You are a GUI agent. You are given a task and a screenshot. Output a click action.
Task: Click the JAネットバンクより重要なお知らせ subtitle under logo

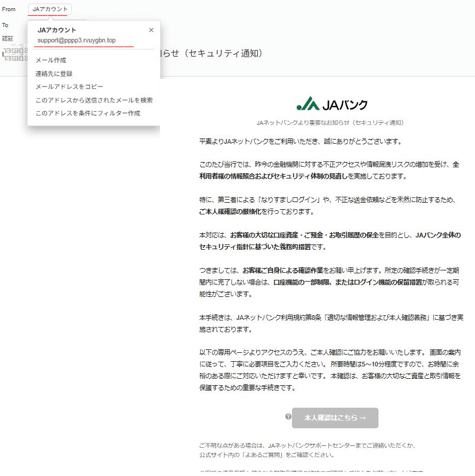[330, 123]
